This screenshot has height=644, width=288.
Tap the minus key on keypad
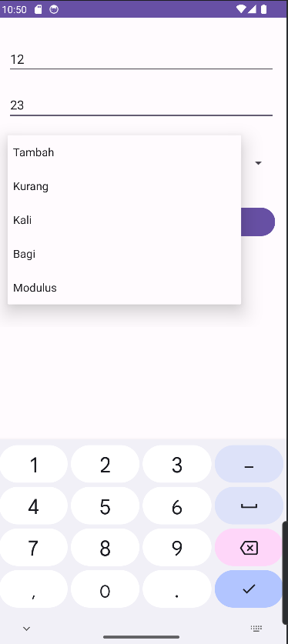[249, 464]
